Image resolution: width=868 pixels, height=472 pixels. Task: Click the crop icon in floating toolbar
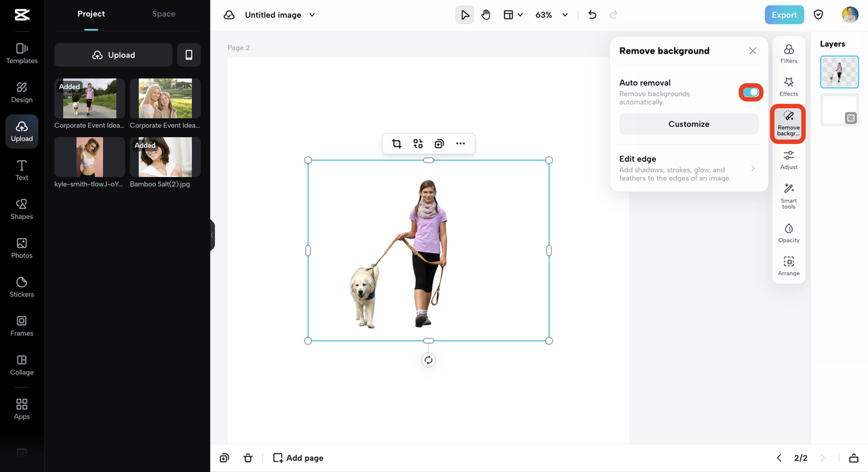397,144
